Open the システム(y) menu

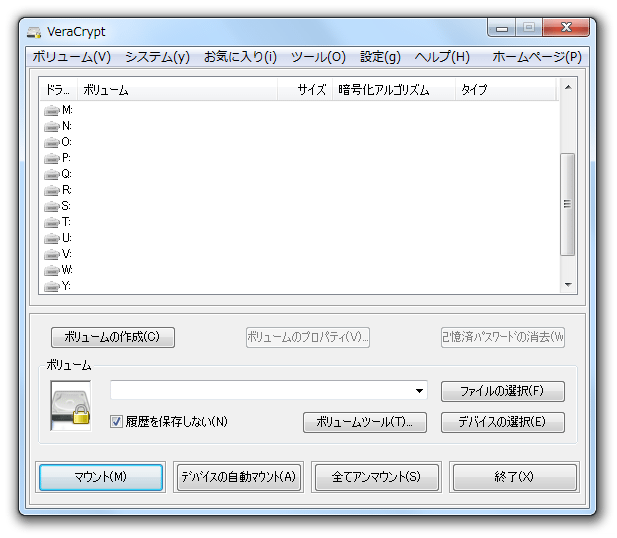157,57
